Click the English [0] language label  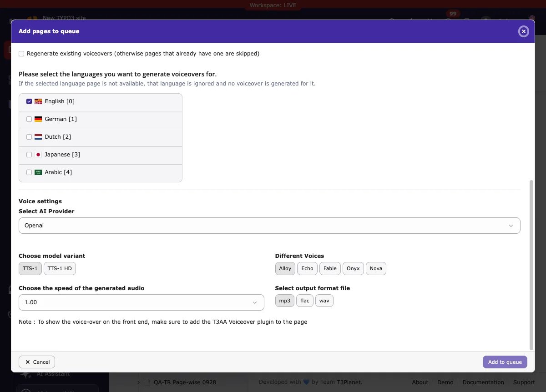(60, 101)
